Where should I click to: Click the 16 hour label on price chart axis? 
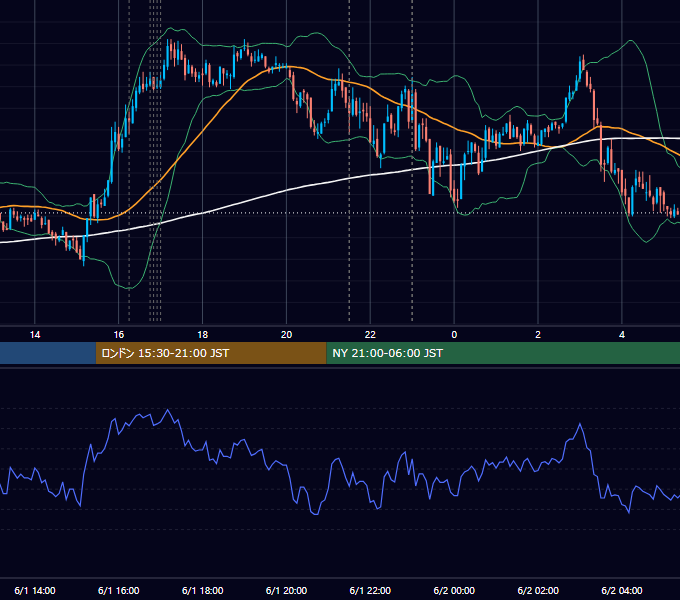(118, 335)
